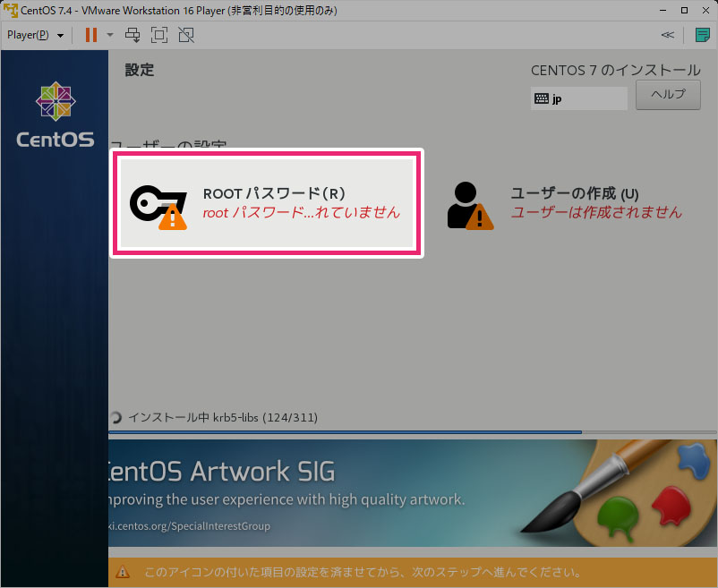Screen dimensions: 718x588
Task: Collapse toolbar with double chevron icon
Action: (668, 35)
